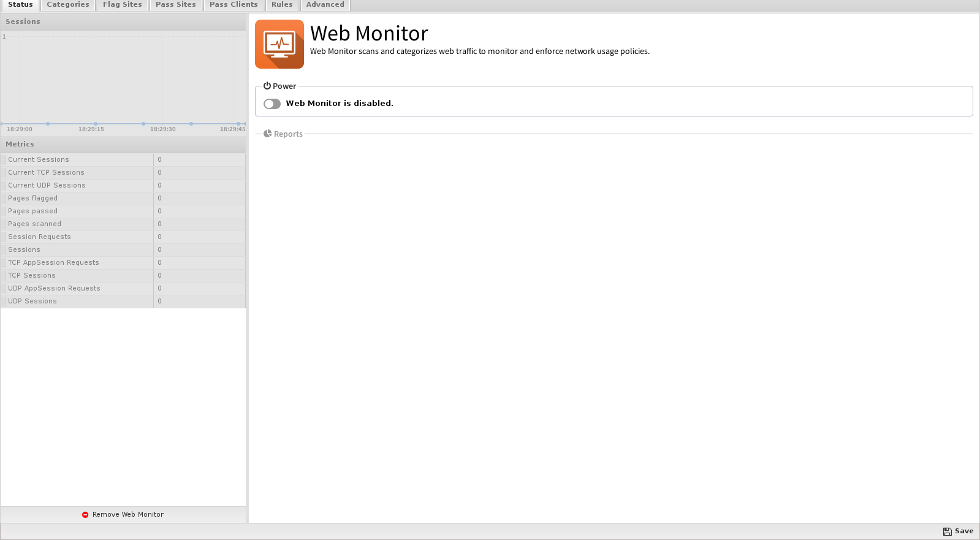Expand the Reports section
Screen dimensions: 980x540
click(x=288, y=134)
